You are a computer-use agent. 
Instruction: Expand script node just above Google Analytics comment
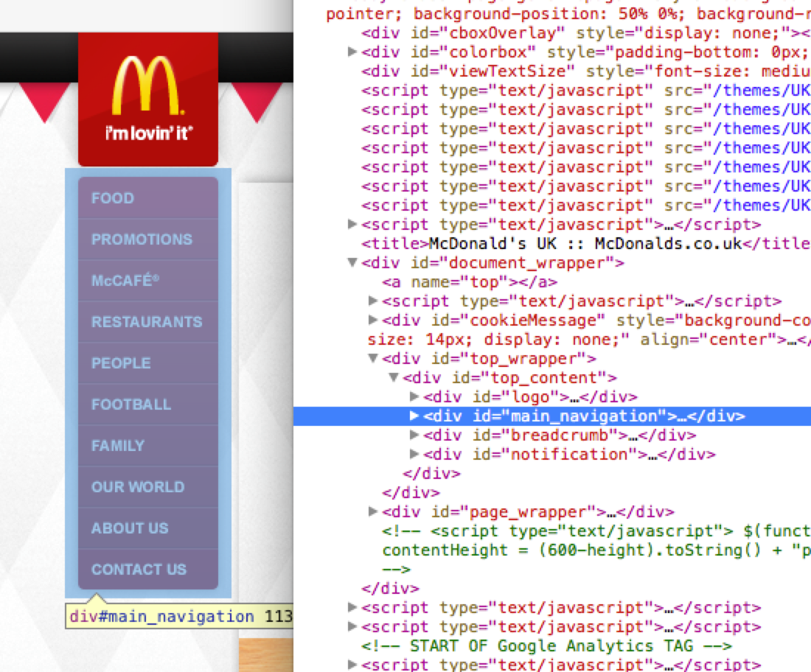(352, 626)
